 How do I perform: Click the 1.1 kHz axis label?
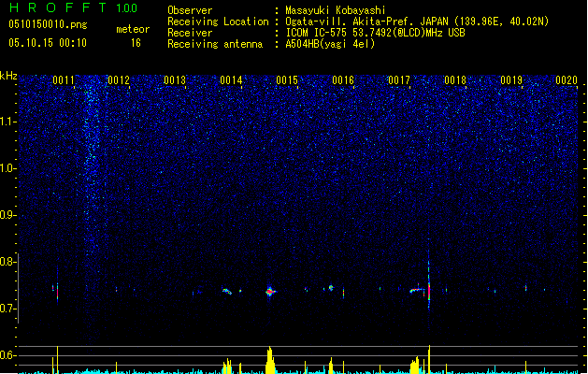[x=8, y=122]
